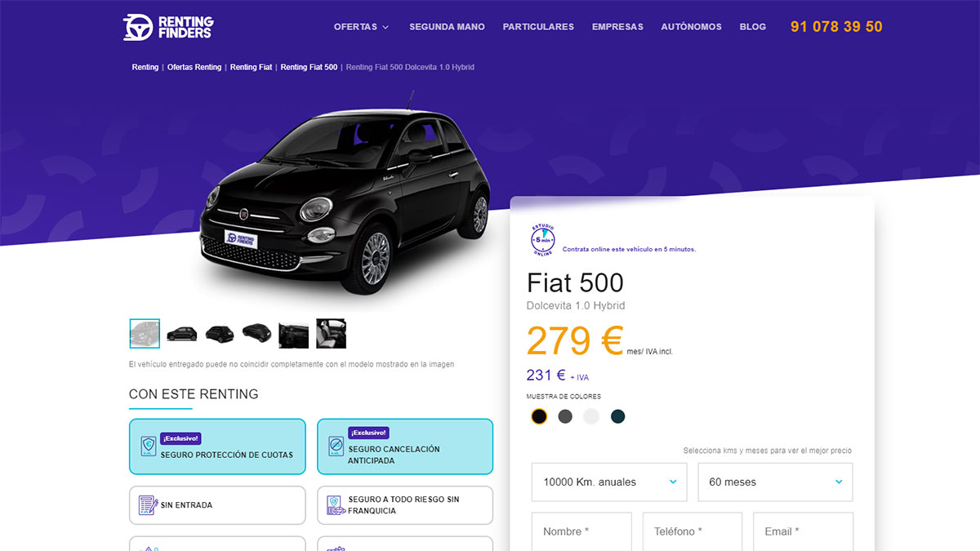This screenshot has height=551, width=980.
Task: Select the black color swatch
Action: pyautogui.click(x=539, y=416)
